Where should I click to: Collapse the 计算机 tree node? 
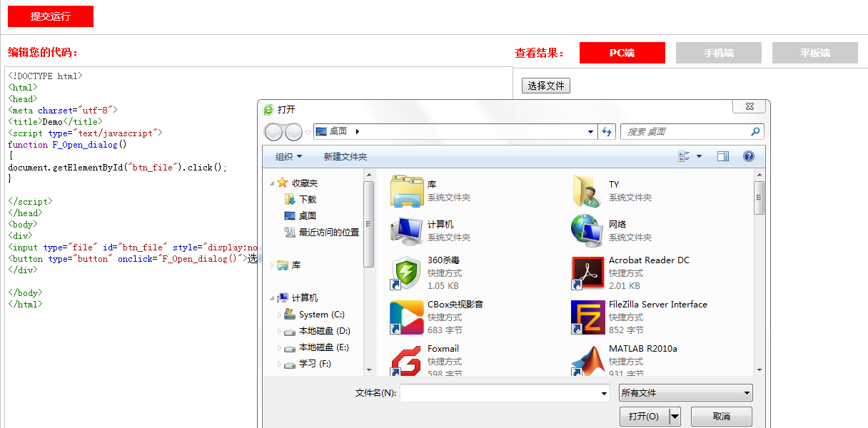click(272, 298)
